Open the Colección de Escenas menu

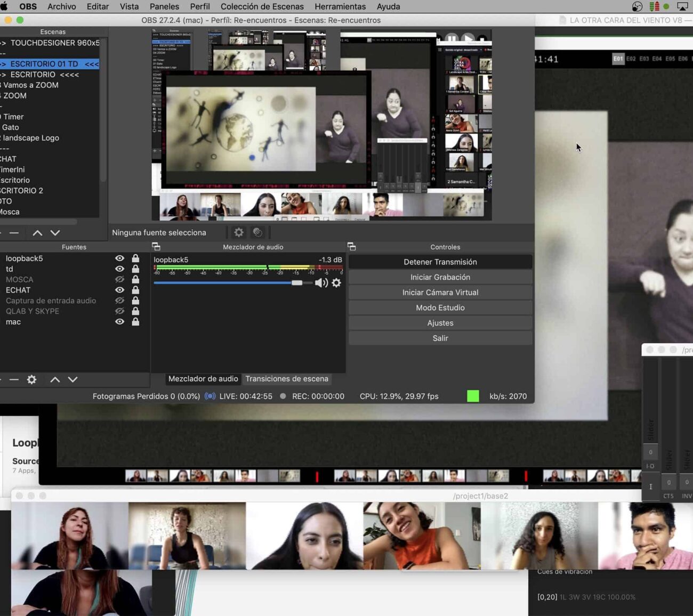[x=262, y=6]
